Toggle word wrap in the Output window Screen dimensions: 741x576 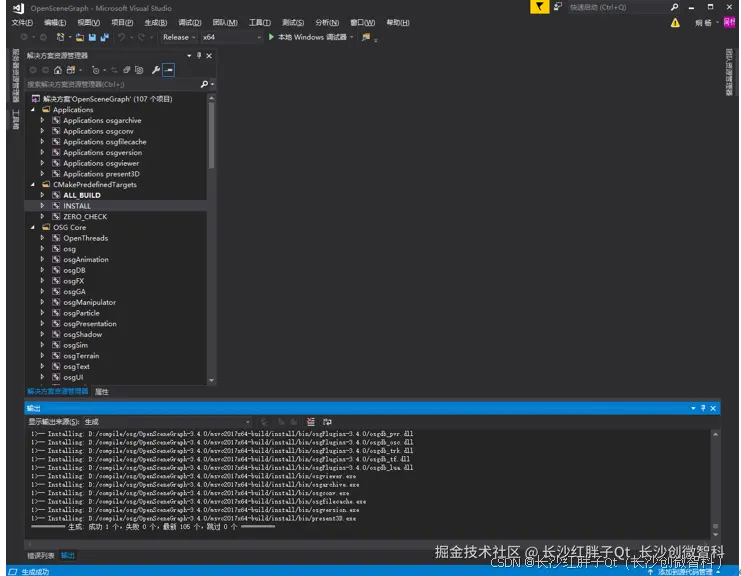coord(327,421)
